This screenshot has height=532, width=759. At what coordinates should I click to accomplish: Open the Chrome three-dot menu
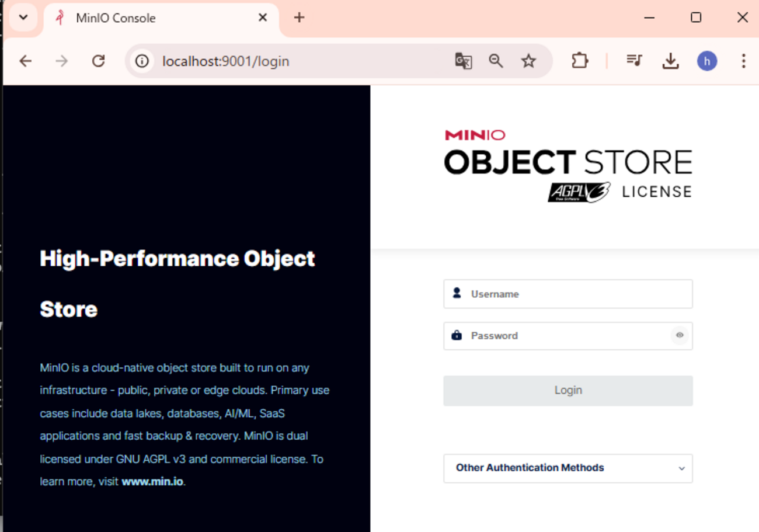point(743,61)
